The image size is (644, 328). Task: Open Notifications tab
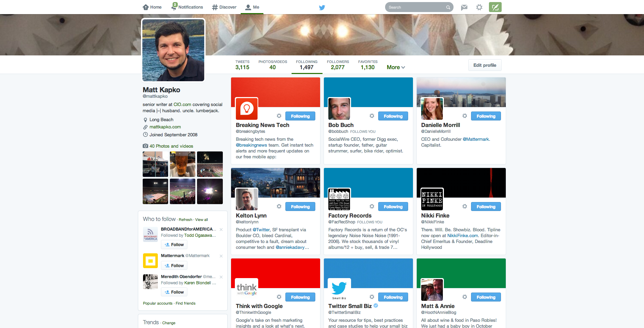187,7
